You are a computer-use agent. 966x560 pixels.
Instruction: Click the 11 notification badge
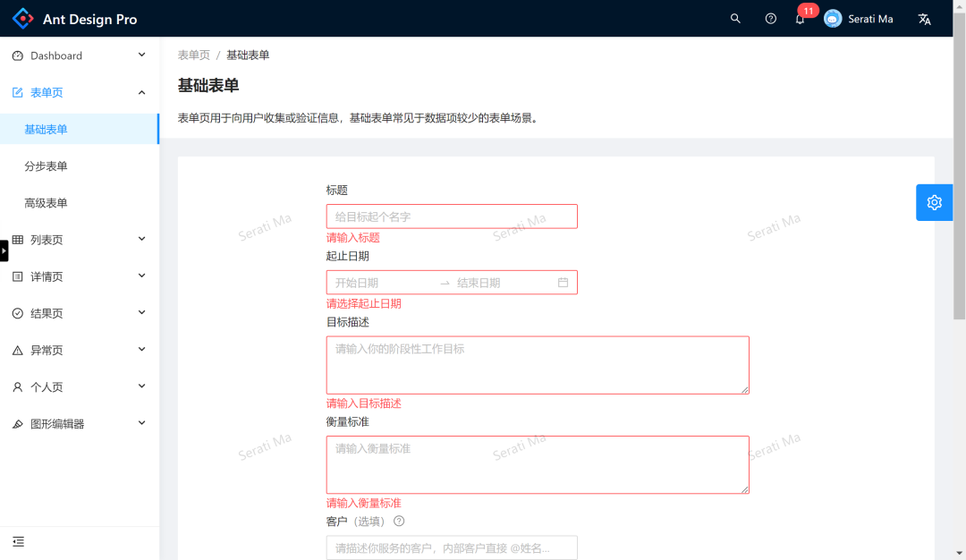pos(809,11)
